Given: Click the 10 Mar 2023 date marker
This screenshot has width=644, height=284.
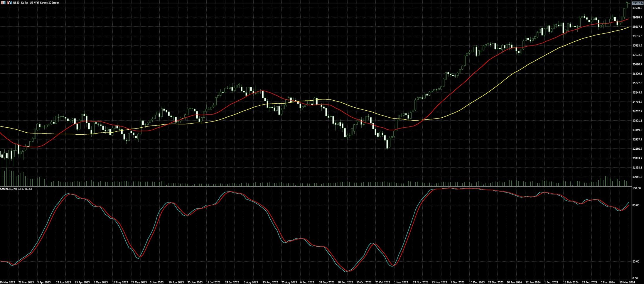Looking at the screenshot, I should (7, 282).
